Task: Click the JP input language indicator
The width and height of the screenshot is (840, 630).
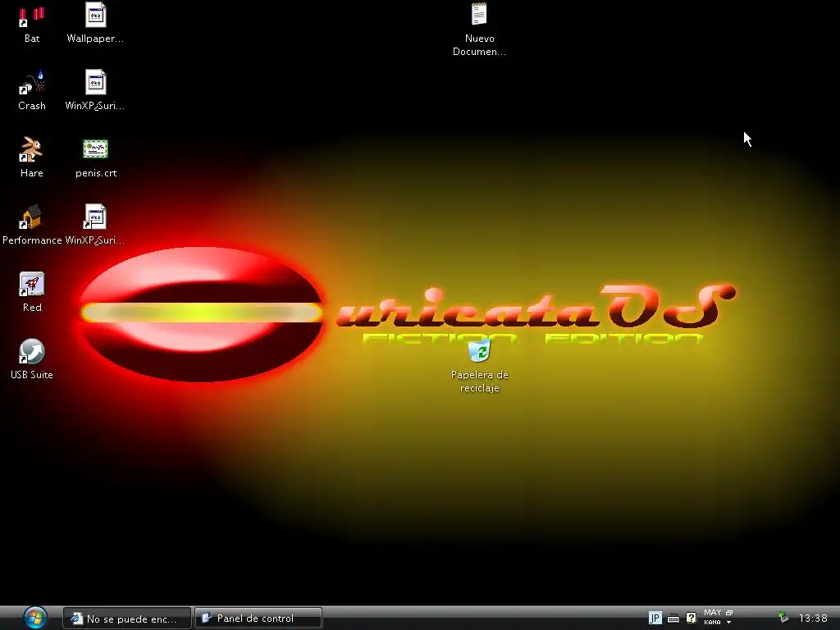Action: point(655,619)
